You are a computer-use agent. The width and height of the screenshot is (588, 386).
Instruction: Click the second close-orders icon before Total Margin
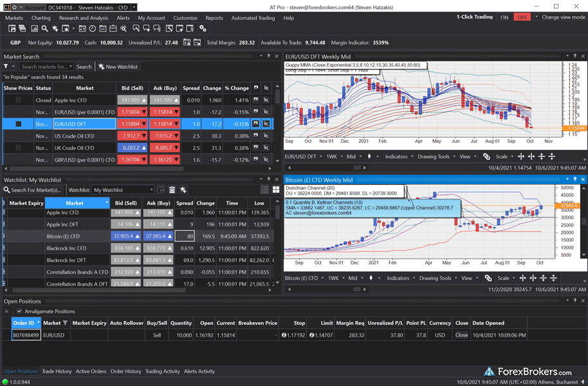(x=197, y=42)
